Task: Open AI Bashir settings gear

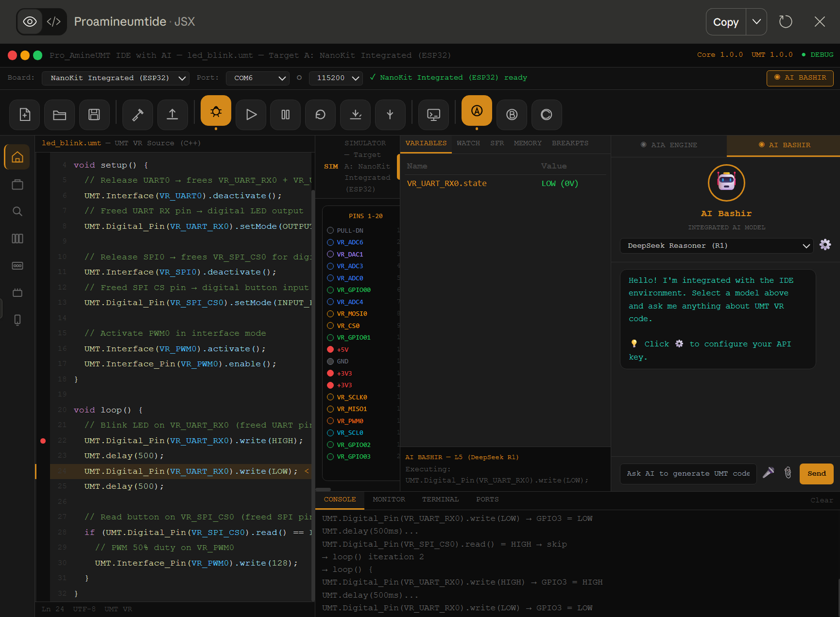Action: tap(825, 245)
